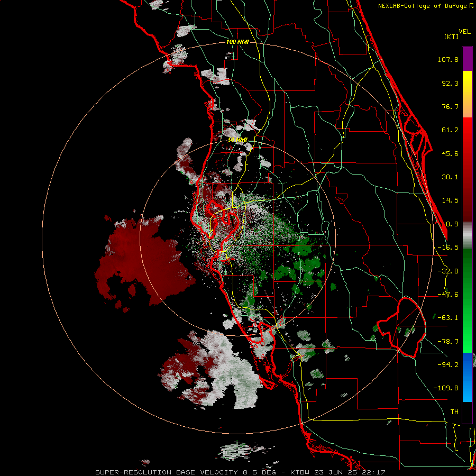
Task: Select the -0.9 legend value
Action: tap(450, 224)
